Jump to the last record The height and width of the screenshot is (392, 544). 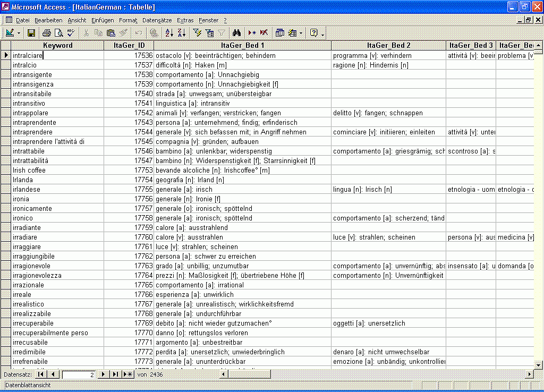click(x=115, y=374)
